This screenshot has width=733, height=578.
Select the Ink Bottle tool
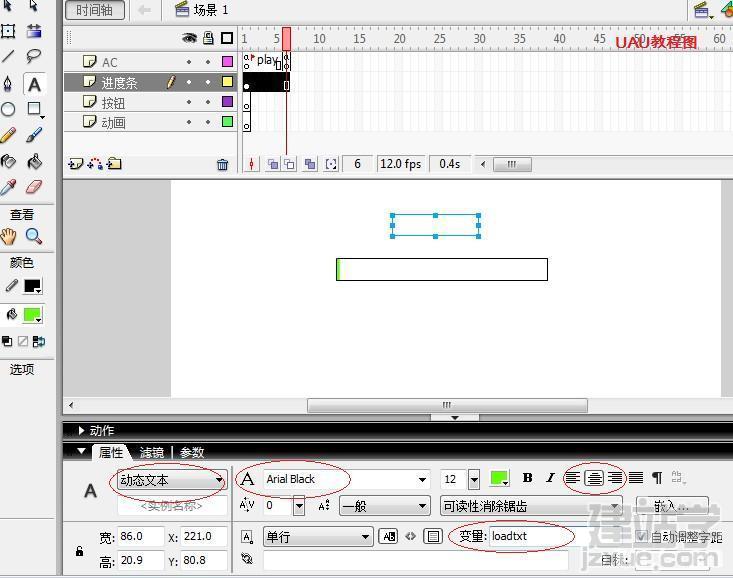tap(8, 162)
